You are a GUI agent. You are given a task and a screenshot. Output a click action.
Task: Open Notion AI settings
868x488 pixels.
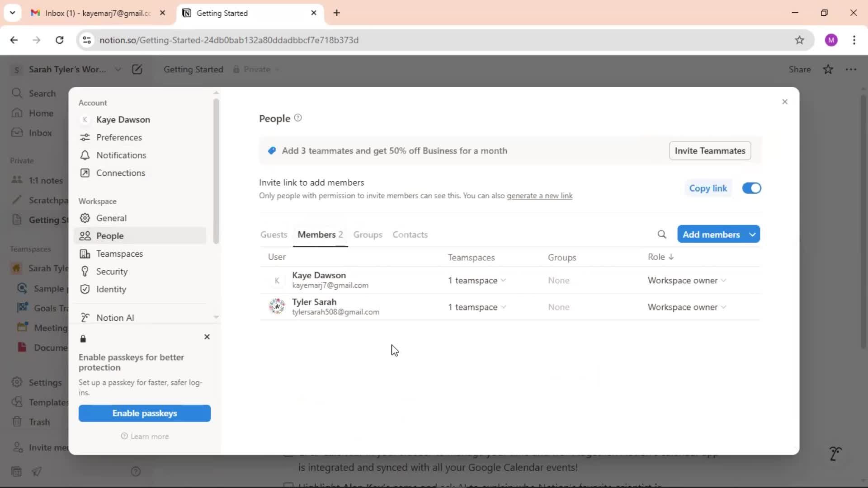click(140, 318)
